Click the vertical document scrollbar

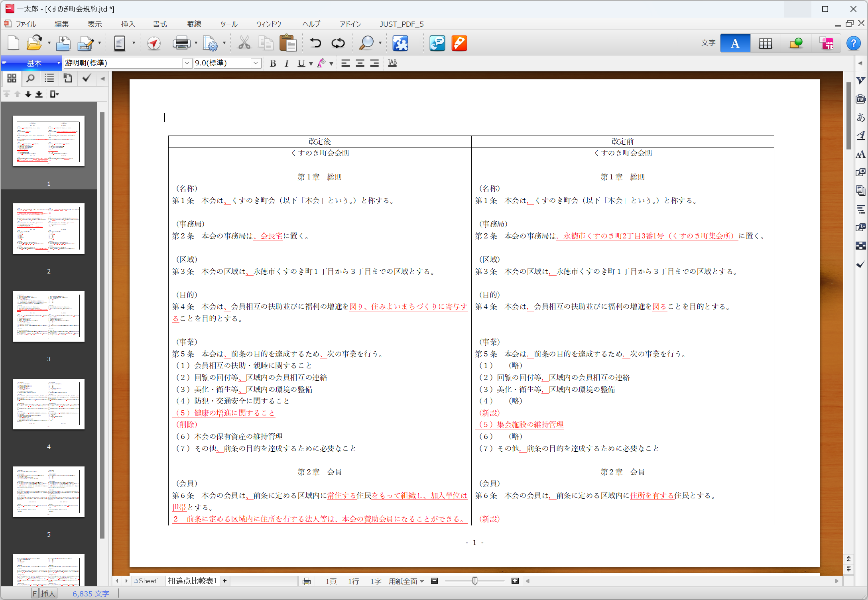pos(849,116)
